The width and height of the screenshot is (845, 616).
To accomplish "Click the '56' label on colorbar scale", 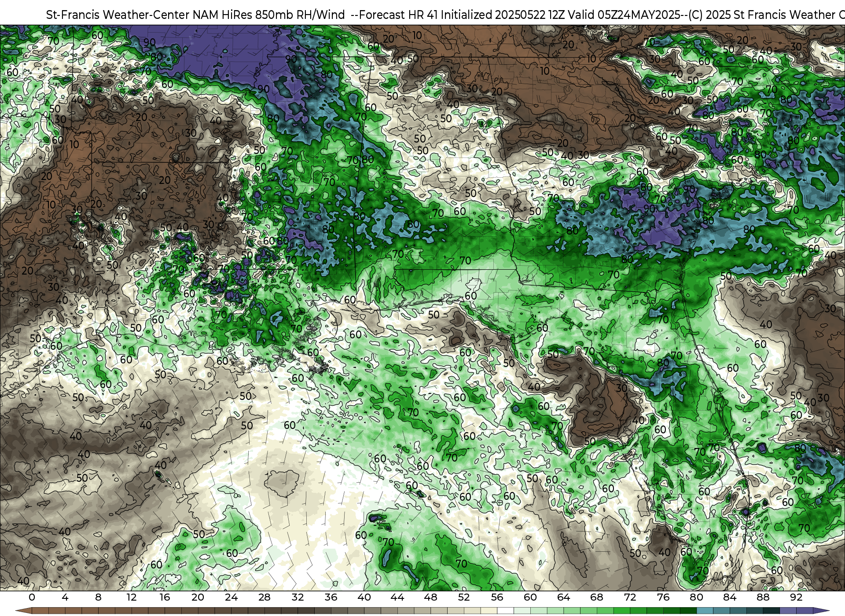I will [x=497, y=597].
